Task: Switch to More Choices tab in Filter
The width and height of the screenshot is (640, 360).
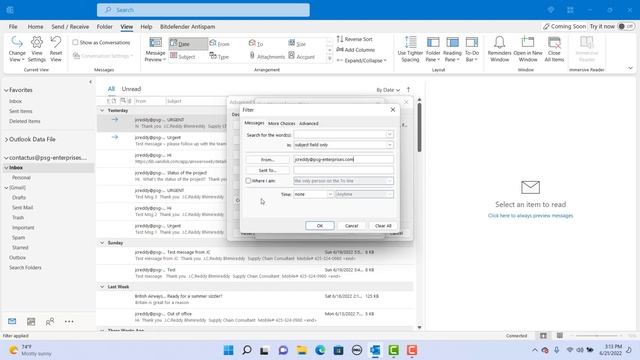Action: (282, 123)
